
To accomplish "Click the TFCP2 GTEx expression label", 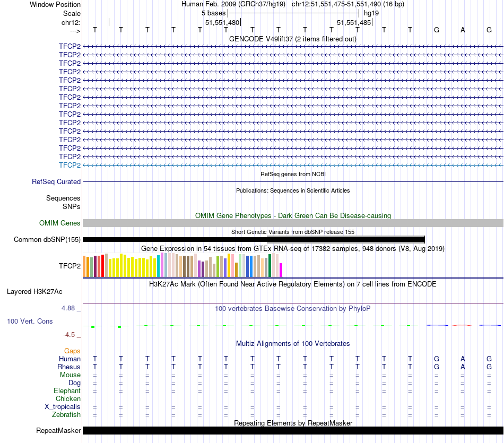I will [69, 266].
